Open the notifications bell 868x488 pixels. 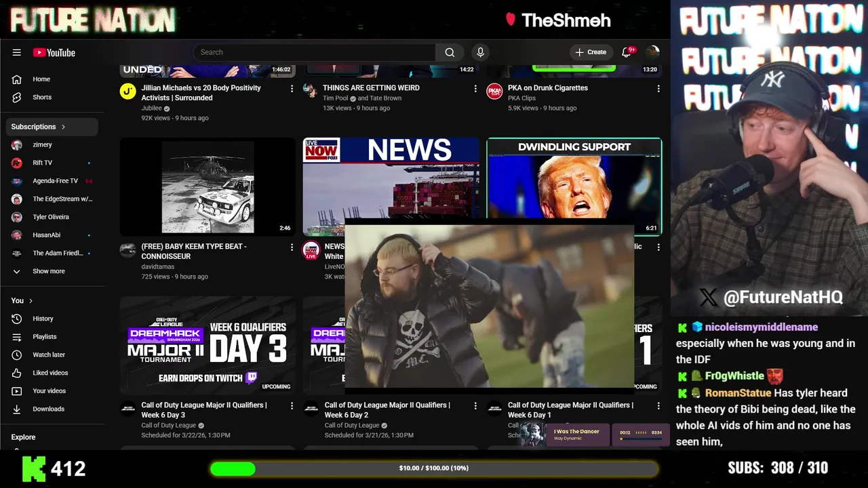(x=627, y=52)
